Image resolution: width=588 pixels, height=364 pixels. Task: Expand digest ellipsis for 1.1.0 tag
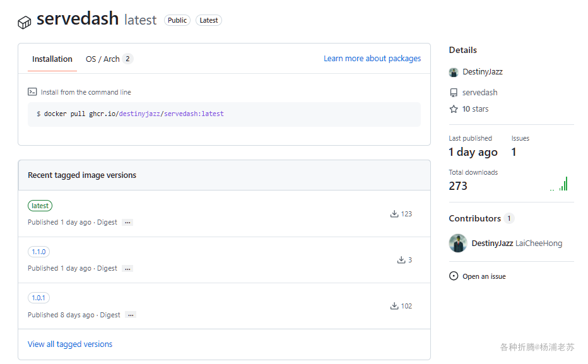[x=127, y=268]
